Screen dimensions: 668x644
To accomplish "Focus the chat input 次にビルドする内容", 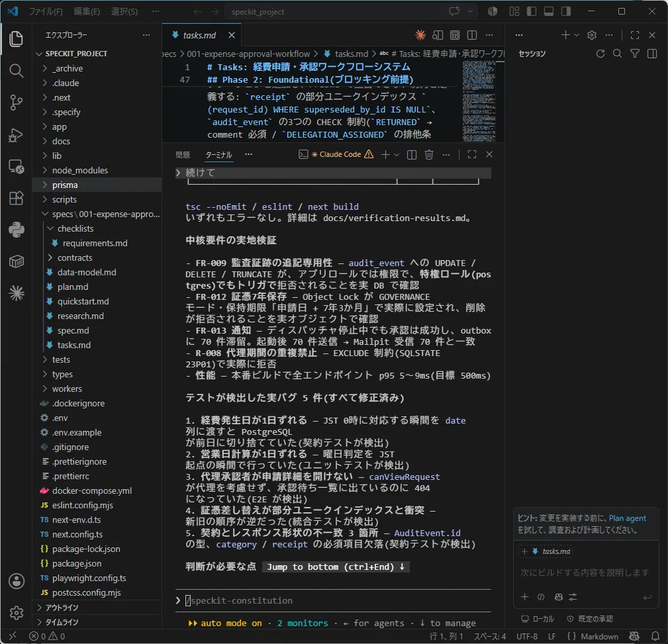I will (585, 573).
